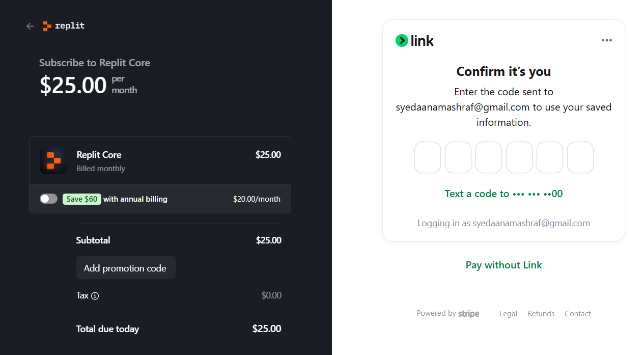Click the Replit Core product thumbnail

coord(53,161)
